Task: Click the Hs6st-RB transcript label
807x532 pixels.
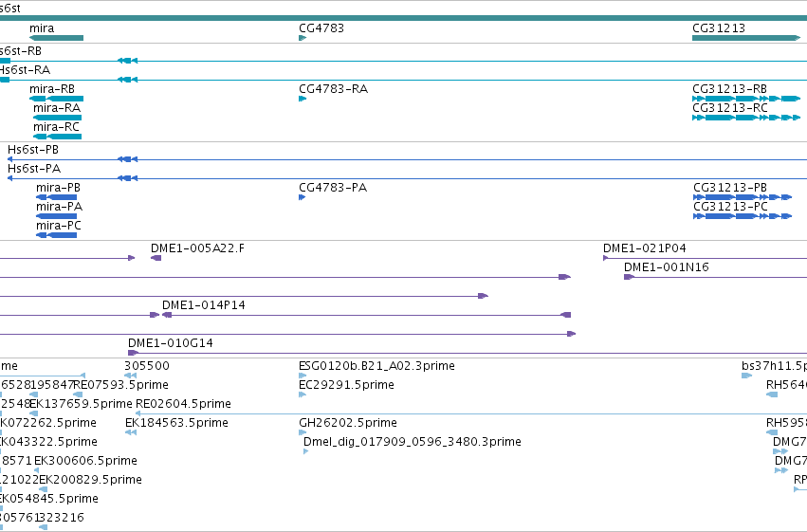Action: [21, 51]
